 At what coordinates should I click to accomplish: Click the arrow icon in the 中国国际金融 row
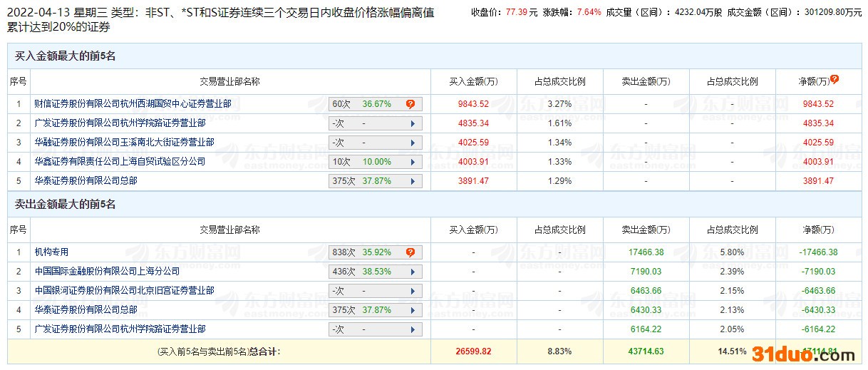point(413,272)
